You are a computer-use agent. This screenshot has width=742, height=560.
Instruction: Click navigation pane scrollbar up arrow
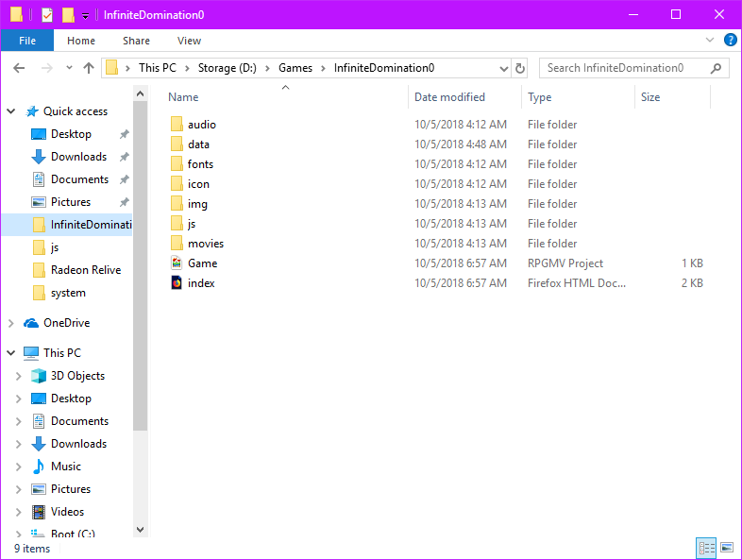[x=140, y=93]
